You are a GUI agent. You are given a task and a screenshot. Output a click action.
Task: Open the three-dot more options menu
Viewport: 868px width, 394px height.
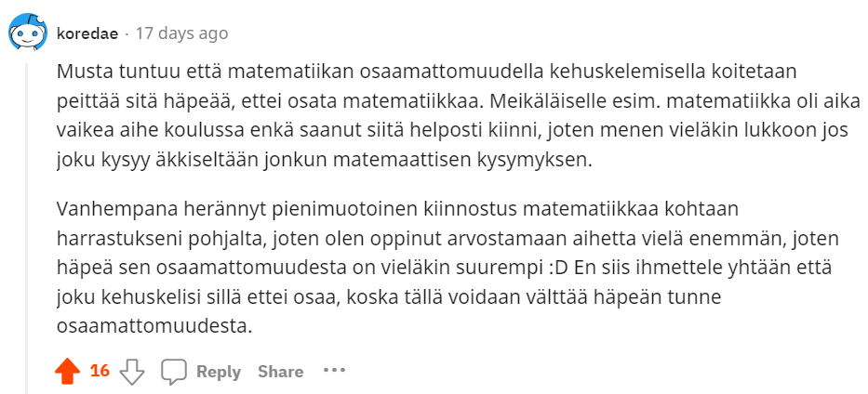[334, 371]
